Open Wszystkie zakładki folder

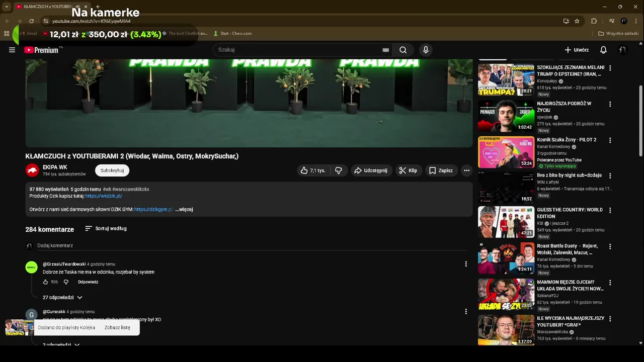(618, 33)
